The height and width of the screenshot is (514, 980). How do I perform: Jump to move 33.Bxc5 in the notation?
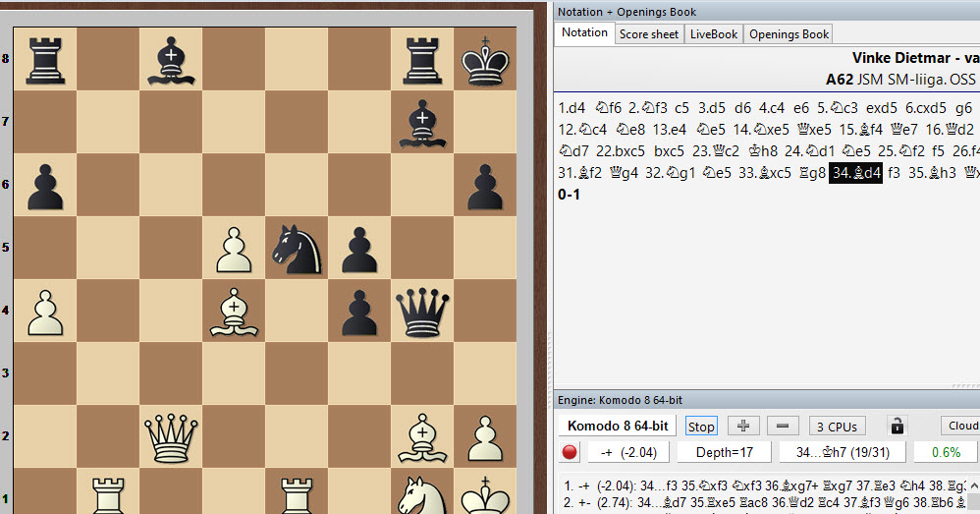pos(731,173)
